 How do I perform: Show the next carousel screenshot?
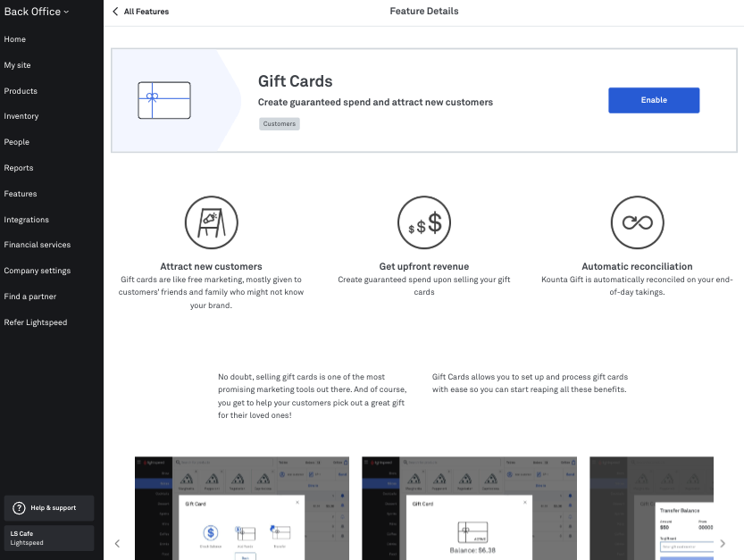pos(723,543)
